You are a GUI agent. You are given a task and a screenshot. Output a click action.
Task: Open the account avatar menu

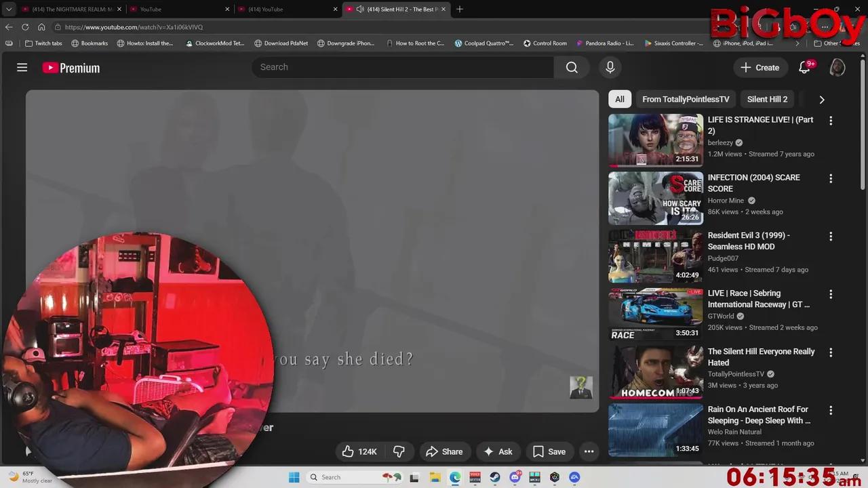(x=837, y=67)
